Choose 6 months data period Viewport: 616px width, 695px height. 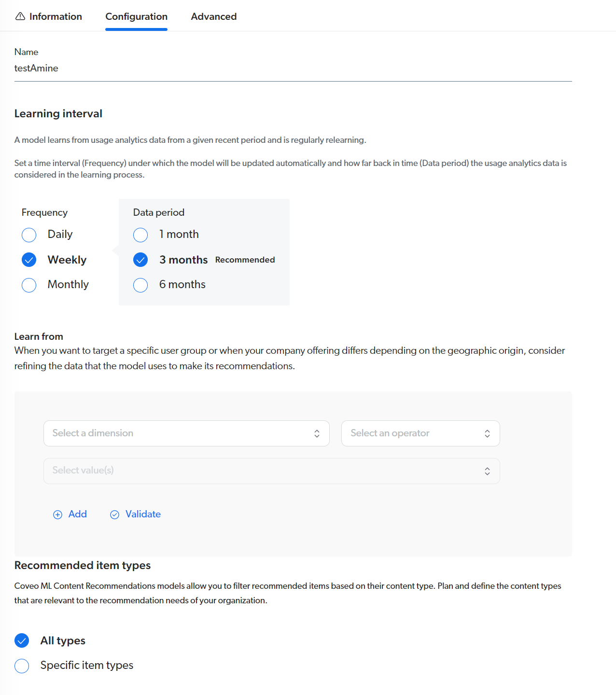140,285
